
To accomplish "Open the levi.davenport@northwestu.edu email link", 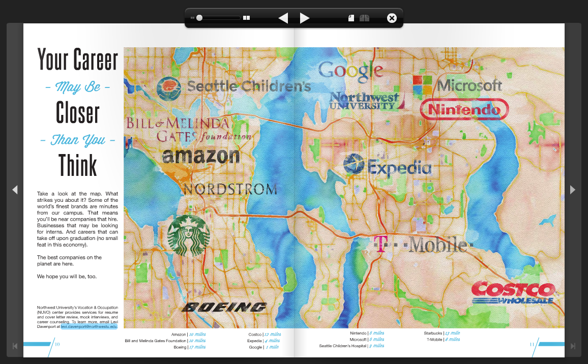I will pyautogui.click(x=89, y=326).
